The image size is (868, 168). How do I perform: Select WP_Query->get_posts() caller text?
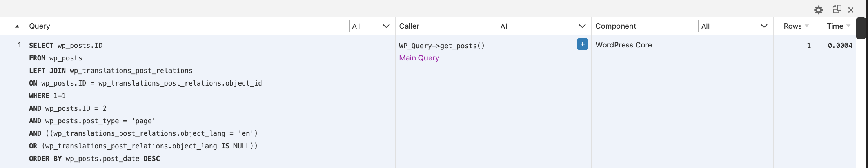pyautogui.click(x=442, y=46)
